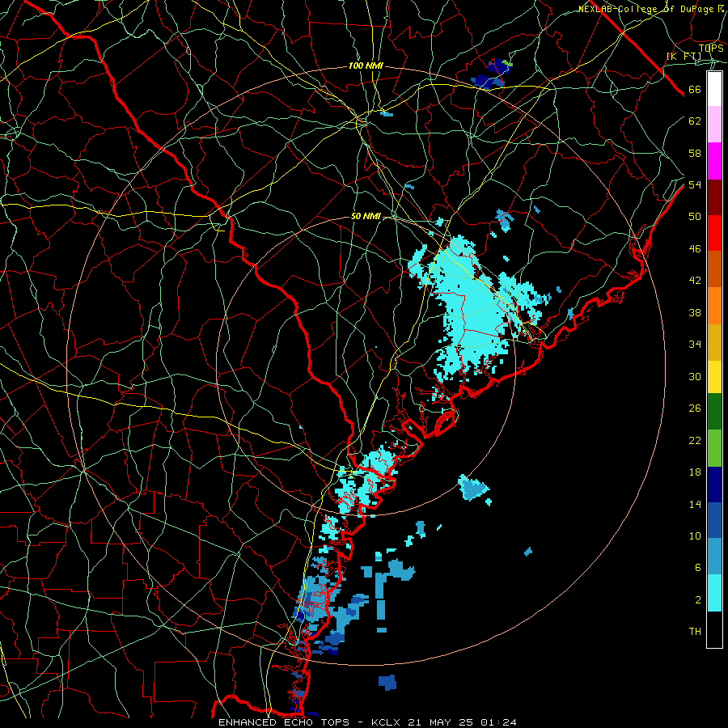Click the 54 legend value
The height and width of the screenshot is (728, 728).
point(695,184)
